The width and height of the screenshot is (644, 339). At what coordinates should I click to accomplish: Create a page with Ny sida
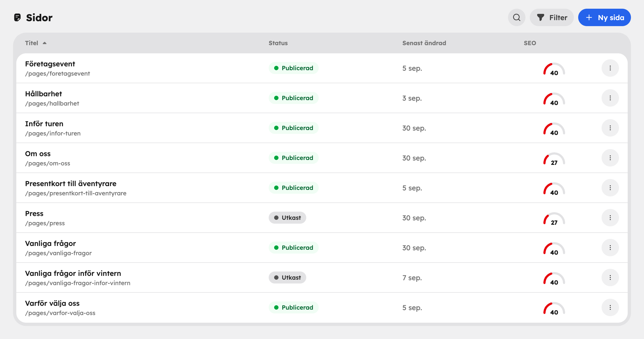click(605, 17)
